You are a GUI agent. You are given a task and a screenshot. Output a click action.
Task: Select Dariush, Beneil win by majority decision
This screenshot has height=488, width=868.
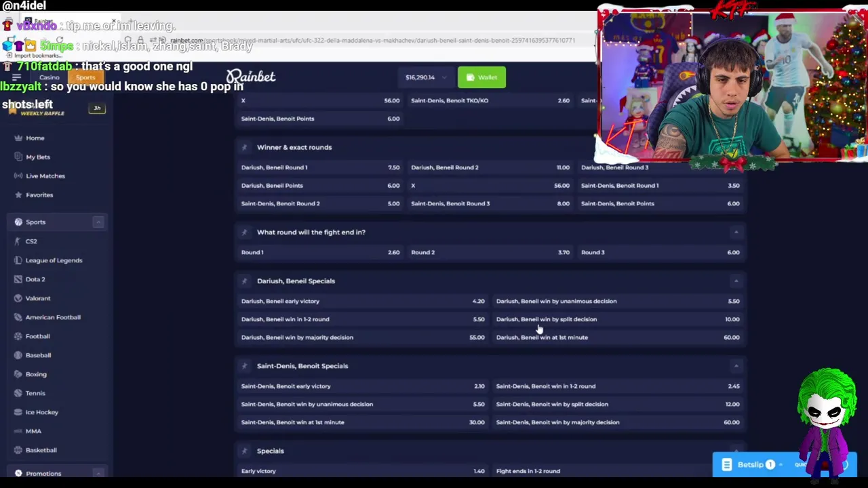pyautogui.click(x=363, y=338)
